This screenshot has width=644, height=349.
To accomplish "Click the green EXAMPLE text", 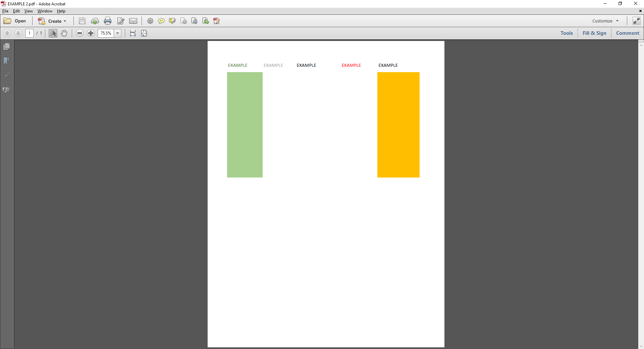I will (238, 65).
